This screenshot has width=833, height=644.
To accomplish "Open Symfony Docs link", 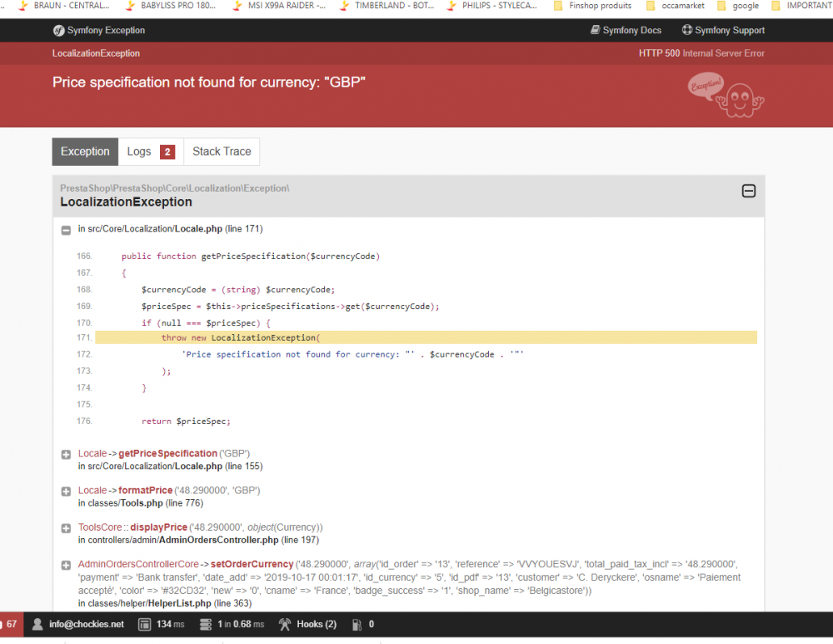I will [626, 30].
